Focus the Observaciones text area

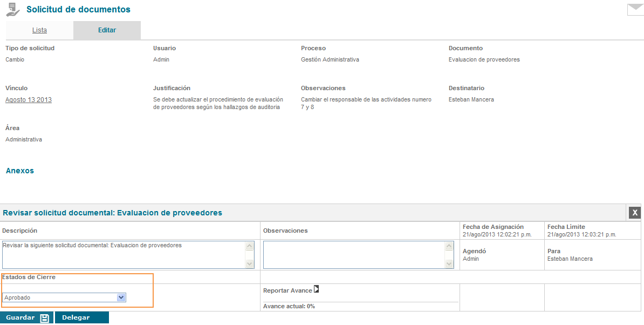click(x=354, y=255)
